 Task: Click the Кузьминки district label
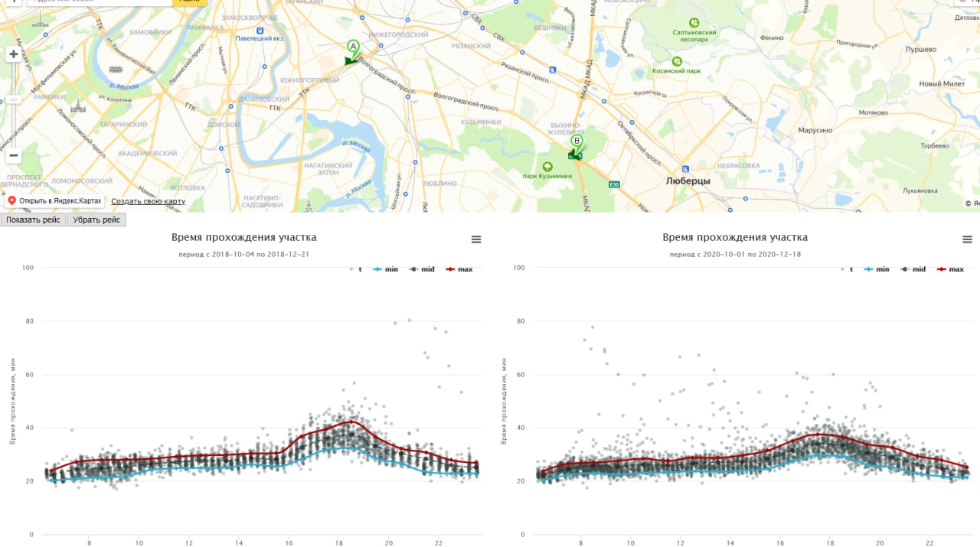coord(482,122)
